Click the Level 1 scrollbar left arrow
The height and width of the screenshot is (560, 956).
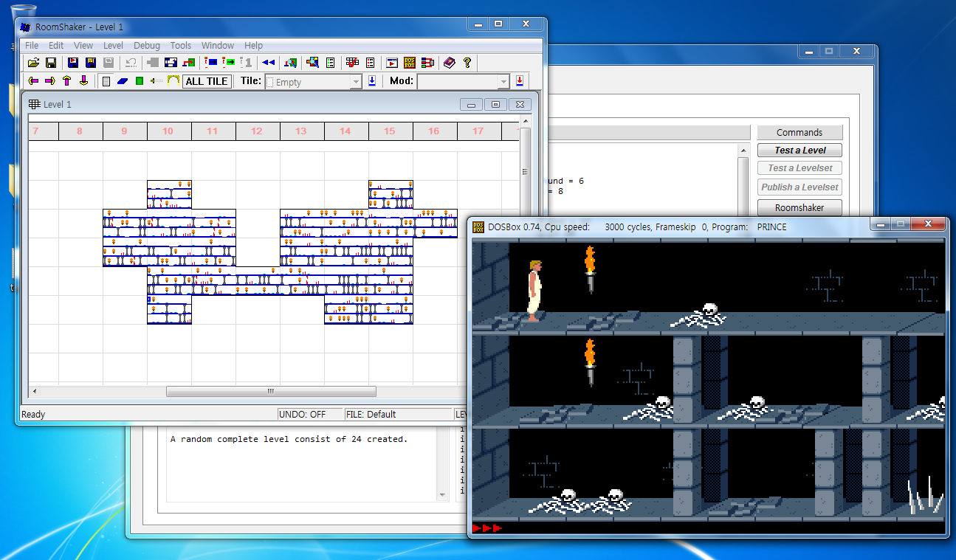(x=35, y=392)
